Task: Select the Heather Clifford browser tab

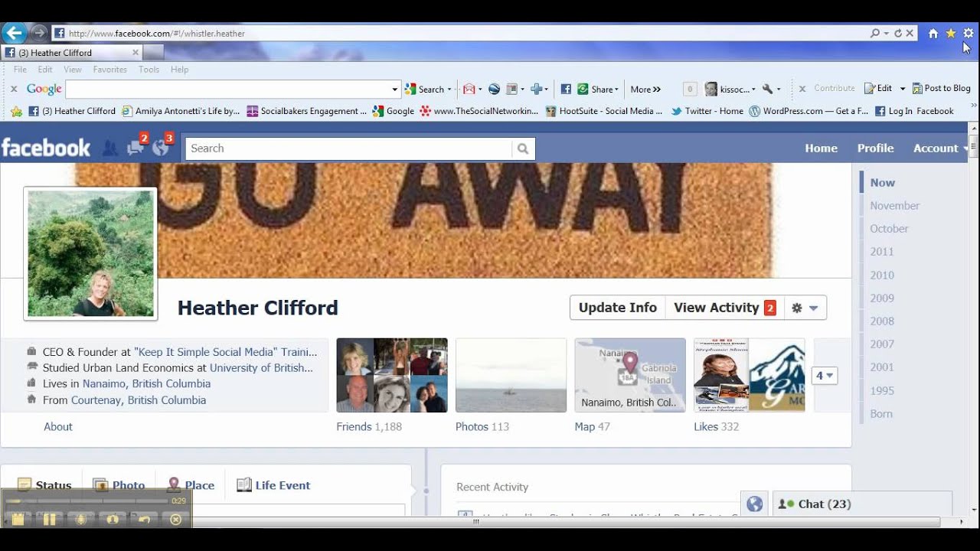Action: coord(71,53)
